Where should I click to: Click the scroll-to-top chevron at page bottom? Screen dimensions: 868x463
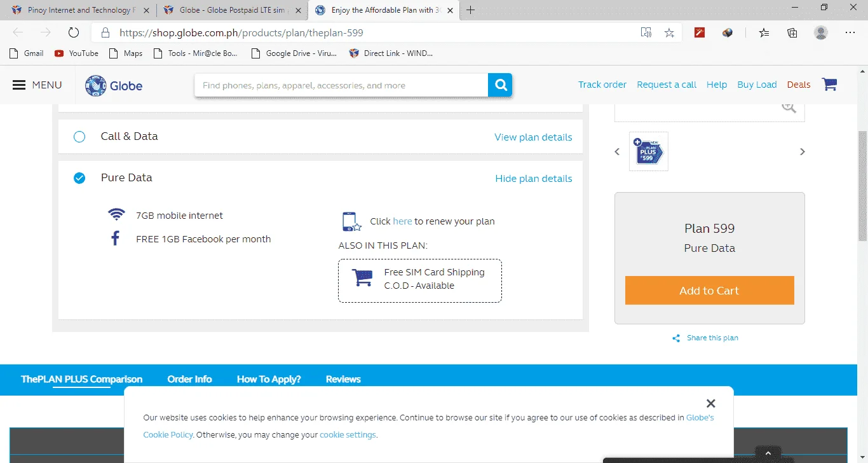coord(768,453)
